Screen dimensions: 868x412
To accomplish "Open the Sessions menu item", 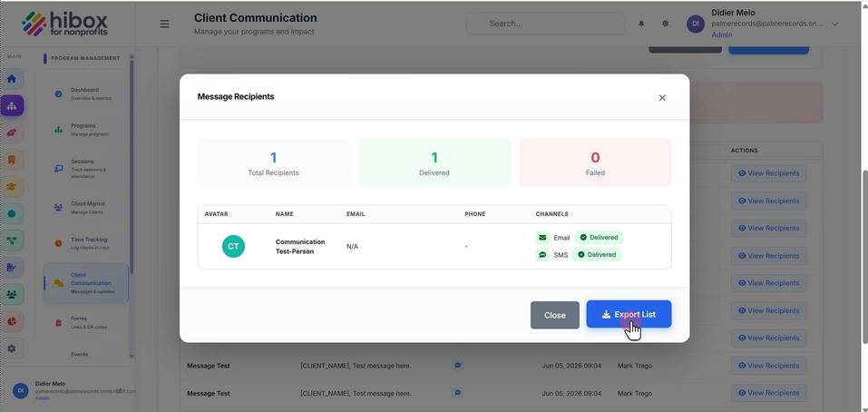I will (x=86, y=169).
